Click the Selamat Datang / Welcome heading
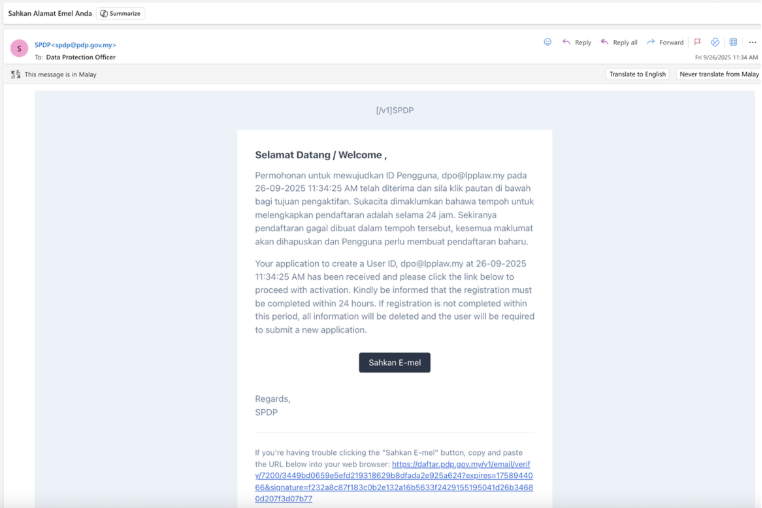 (320, 155)
